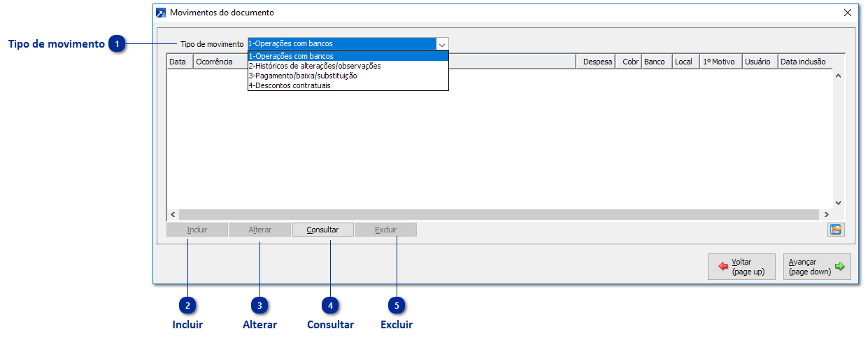Click the Alterar button

click(x=260, y=230)
